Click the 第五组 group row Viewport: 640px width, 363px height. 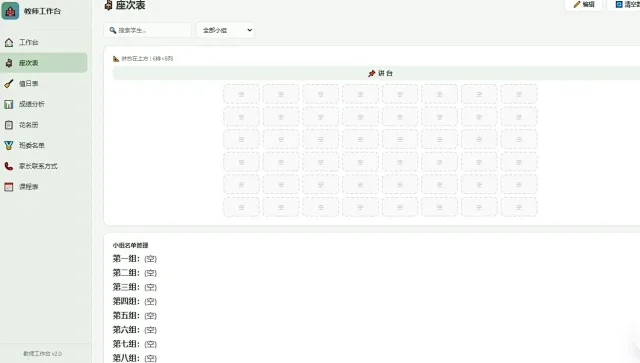pyautogui.click(x=135, y=316)
